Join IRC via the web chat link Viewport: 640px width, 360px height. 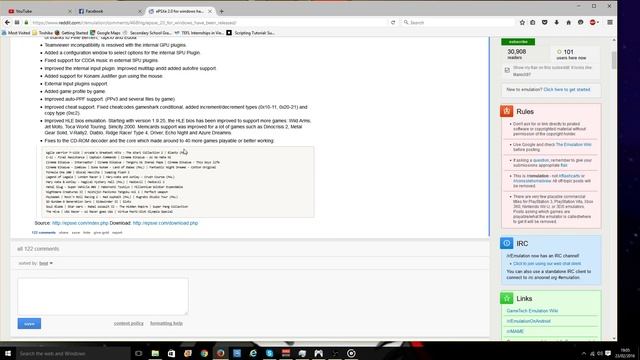[547, 264]
